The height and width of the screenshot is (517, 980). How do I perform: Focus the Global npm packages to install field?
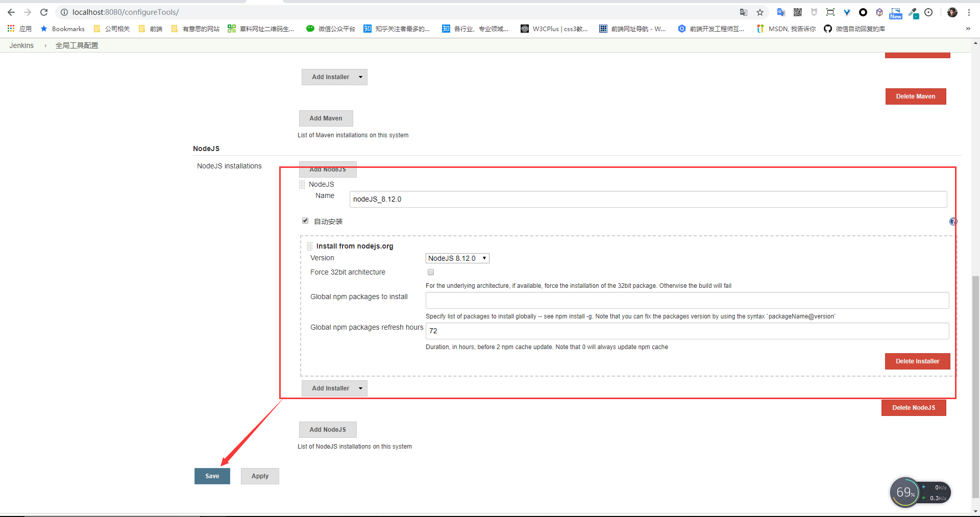(688, 300)
